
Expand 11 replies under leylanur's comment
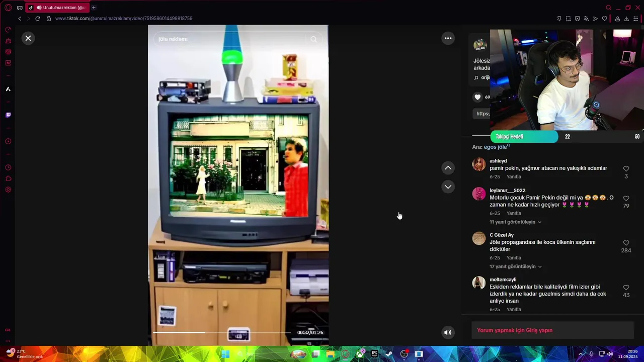515,222
